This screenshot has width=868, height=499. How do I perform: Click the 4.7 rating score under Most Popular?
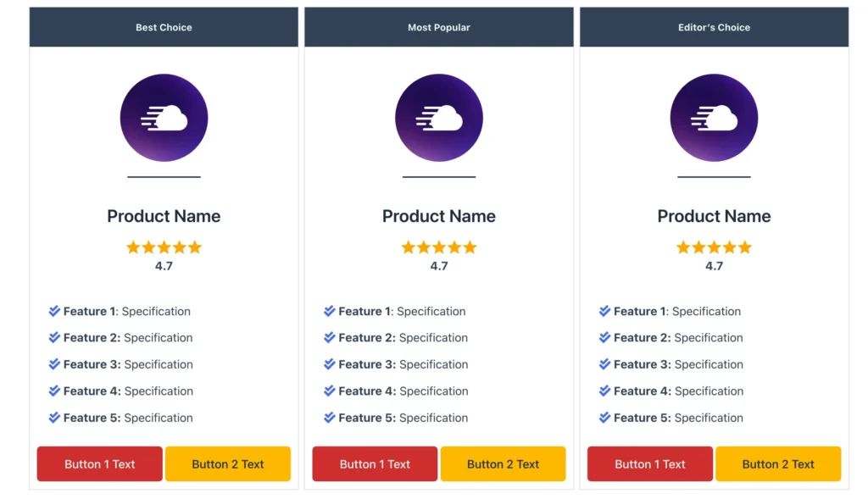[x=439, y=265]
